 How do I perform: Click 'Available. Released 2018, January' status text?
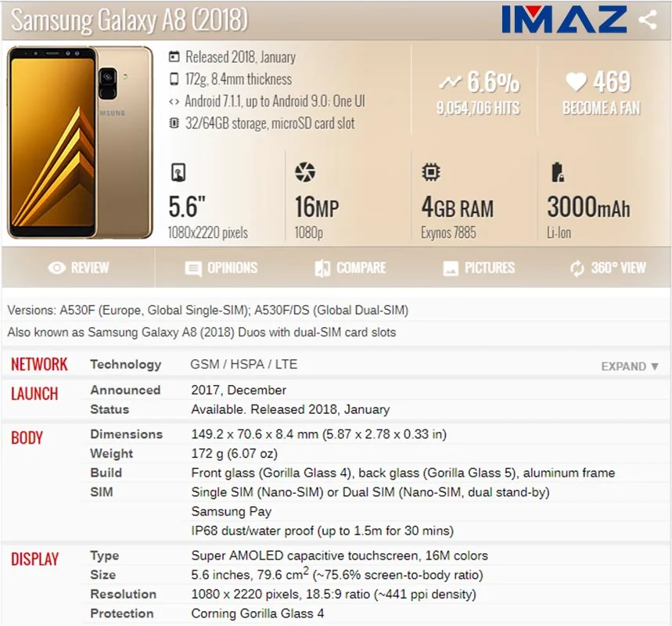(290, 409)
